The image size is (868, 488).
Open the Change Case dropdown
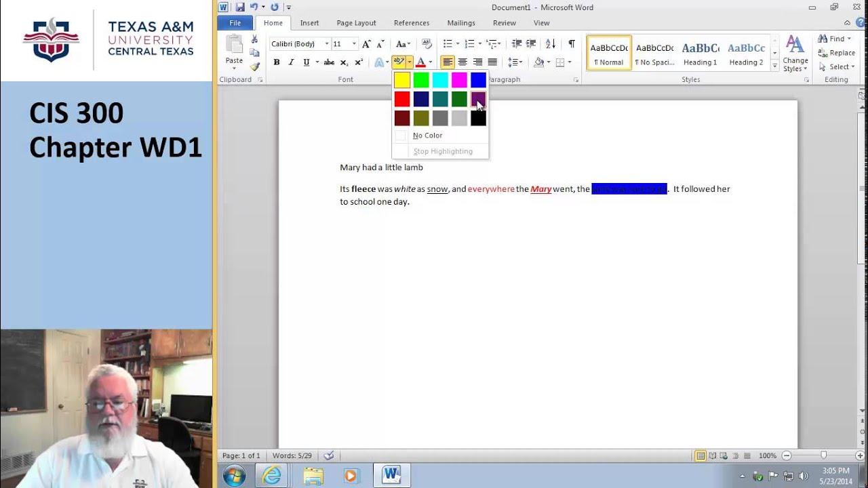tap(402, 44)
